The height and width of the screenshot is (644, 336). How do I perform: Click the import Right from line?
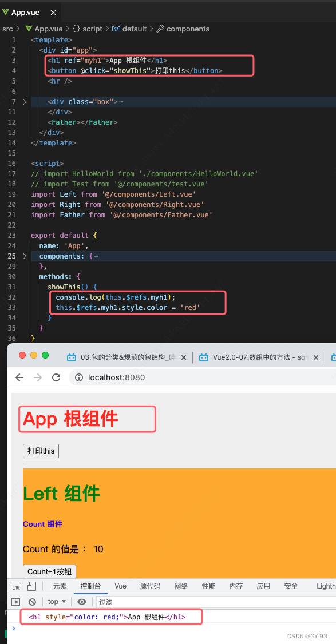pyautogui.click(x=117, y=204)
